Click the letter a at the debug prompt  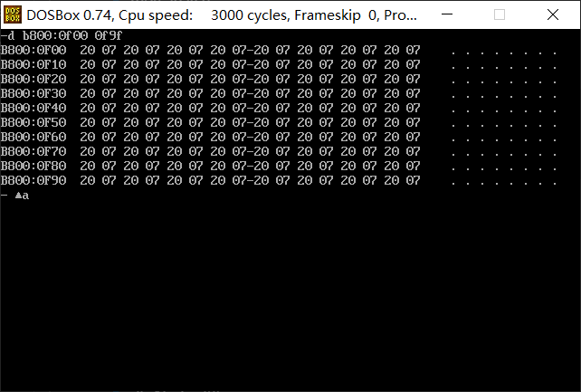tap(25, 196)
